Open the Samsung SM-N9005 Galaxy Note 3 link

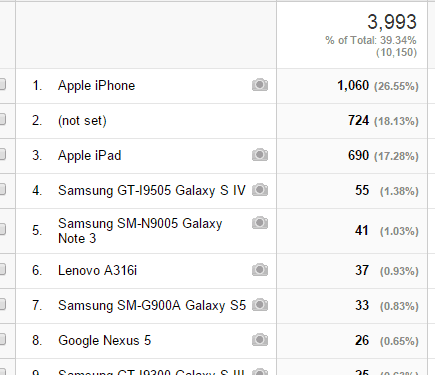(x=140, y=231)
